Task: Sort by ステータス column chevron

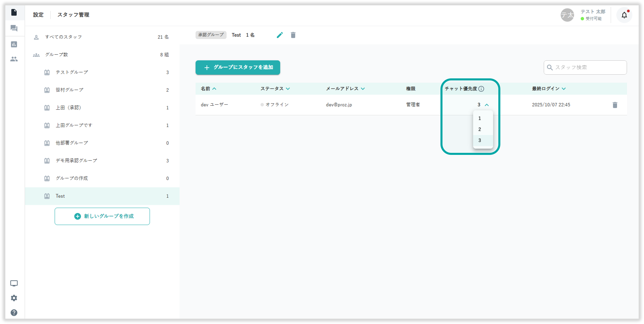Action: [x=288, y=89]
